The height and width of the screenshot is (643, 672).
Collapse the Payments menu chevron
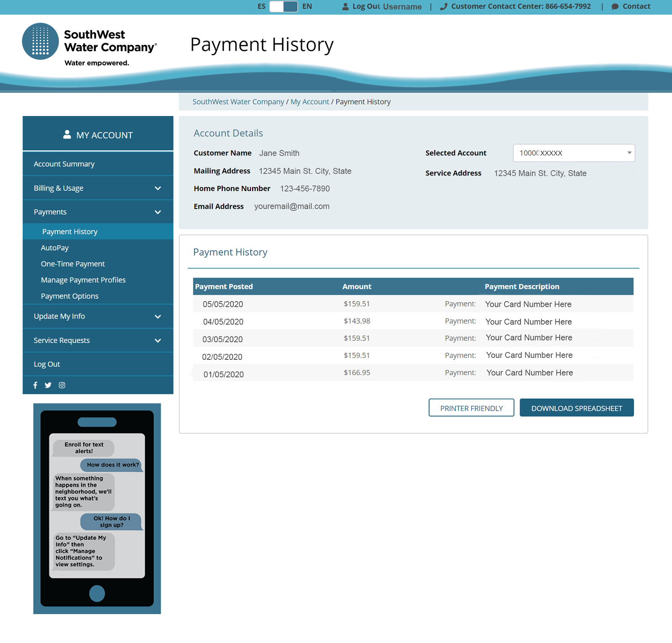coord(158,212)
